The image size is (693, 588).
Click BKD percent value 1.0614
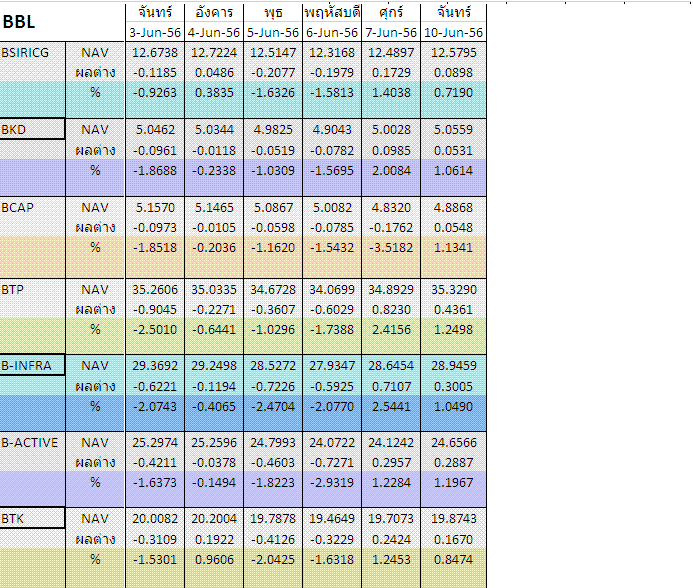pos(453,170)
